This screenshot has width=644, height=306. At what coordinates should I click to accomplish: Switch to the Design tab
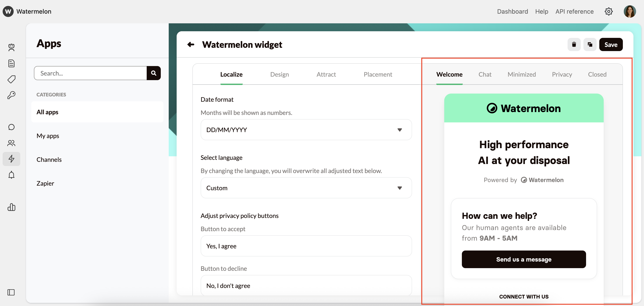[279, 74]
